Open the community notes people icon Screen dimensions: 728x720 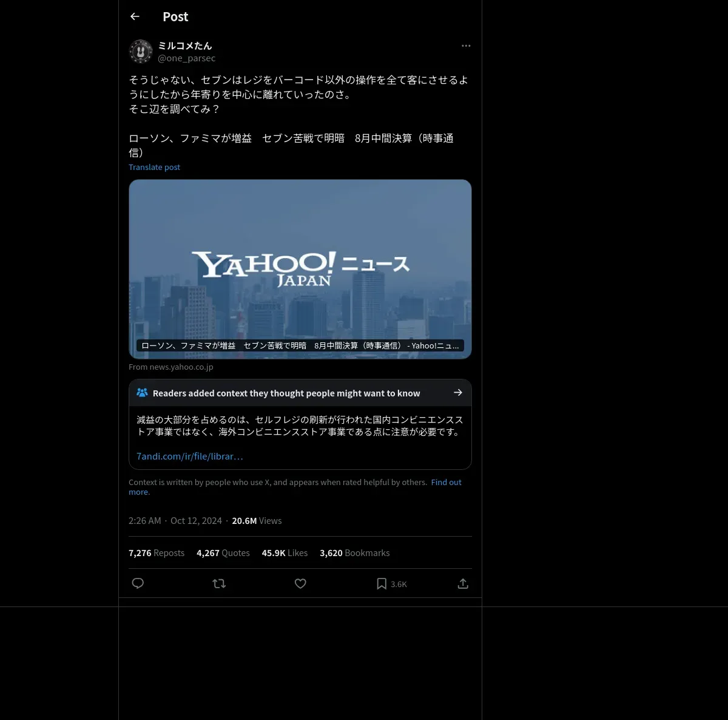tap(142, 393)
